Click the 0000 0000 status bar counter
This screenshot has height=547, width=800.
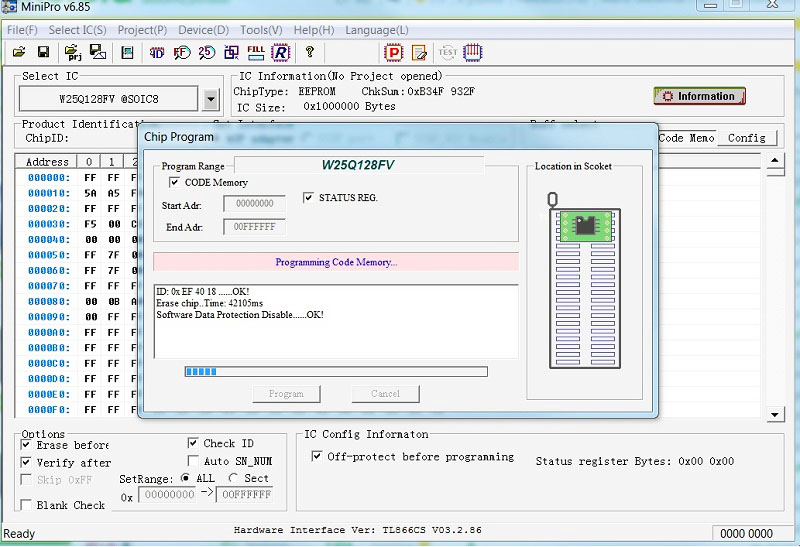coord(746,534)
